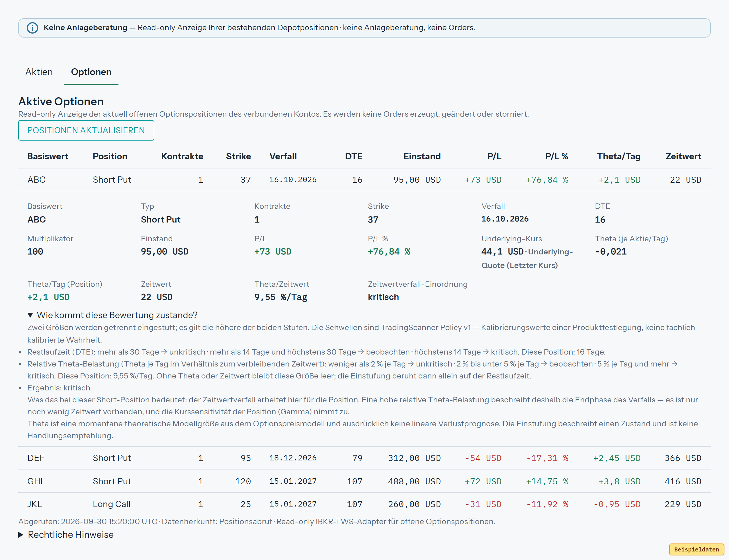Click the Einstand column header
The height and width of the screenshot is (560, 729).
[422, 156]
